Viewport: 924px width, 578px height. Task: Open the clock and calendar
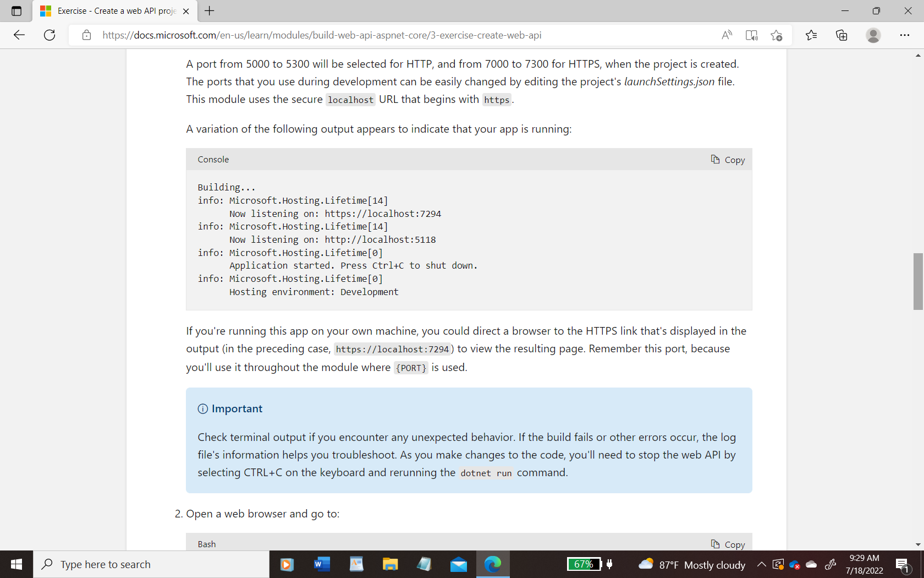coord(865,564)
